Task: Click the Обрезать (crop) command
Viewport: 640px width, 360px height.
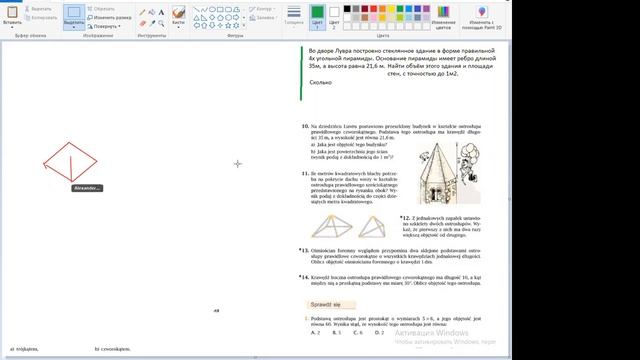Action: pyautogui.click(x=101, y=9)
